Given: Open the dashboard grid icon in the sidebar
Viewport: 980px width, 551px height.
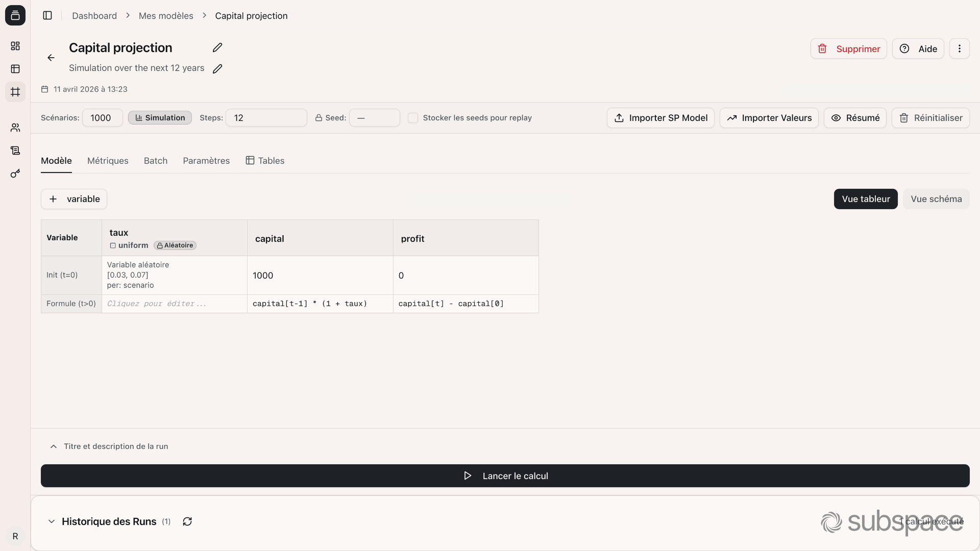Looking at the screenshot, I should click(x=15, y=46).
